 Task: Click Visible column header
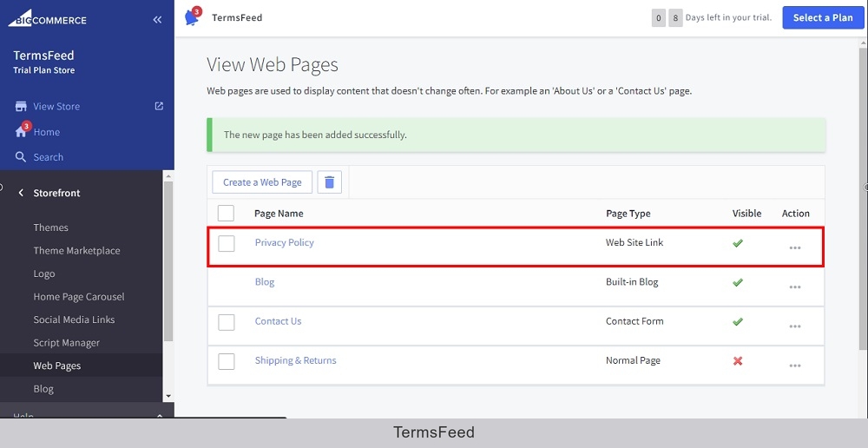[x=746, y=214]
